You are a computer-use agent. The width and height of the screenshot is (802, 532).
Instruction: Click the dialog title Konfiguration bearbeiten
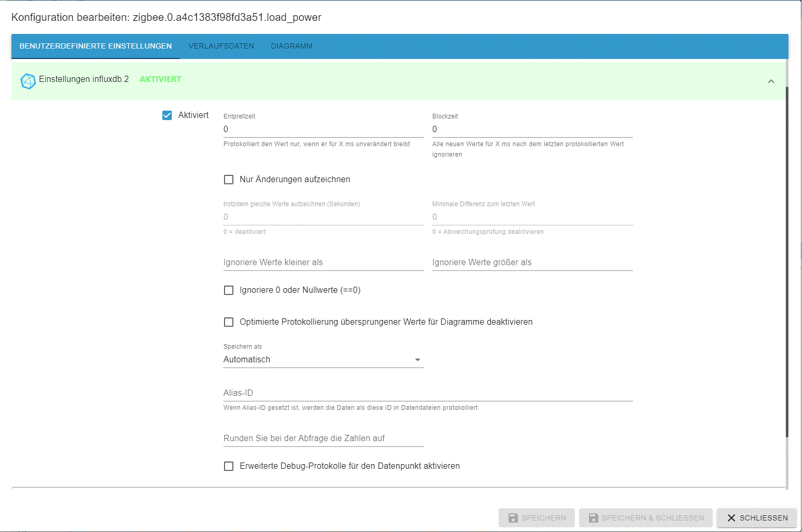[166, 17]
